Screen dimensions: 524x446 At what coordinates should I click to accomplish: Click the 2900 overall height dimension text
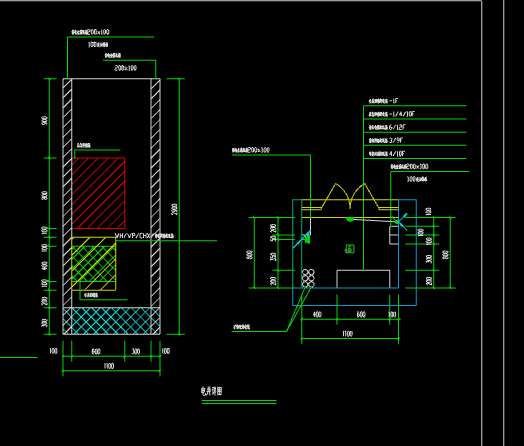pos(175,209)
